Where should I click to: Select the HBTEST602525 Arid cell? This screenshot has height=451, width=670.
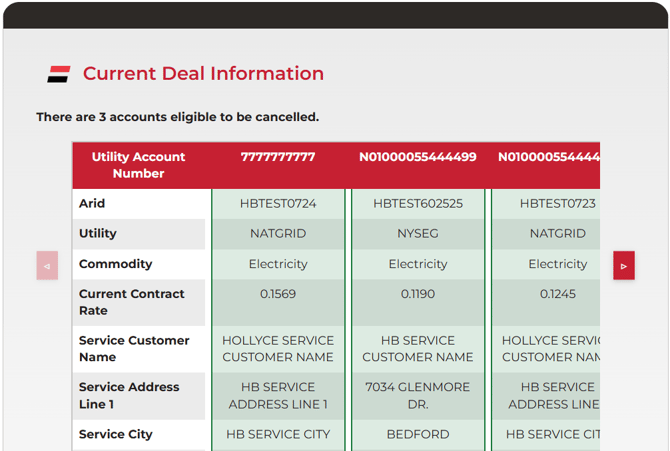pyautogui.click(x=417, y=204)
